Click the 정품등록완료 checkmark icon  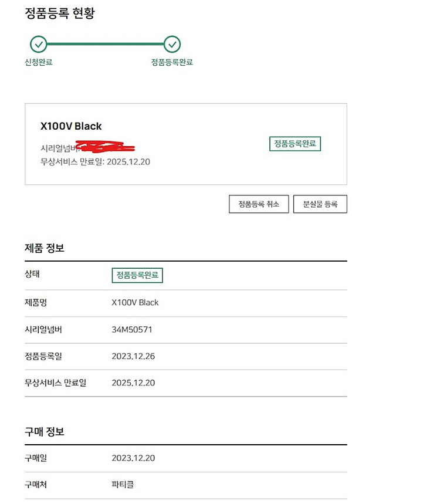[173, 45]
